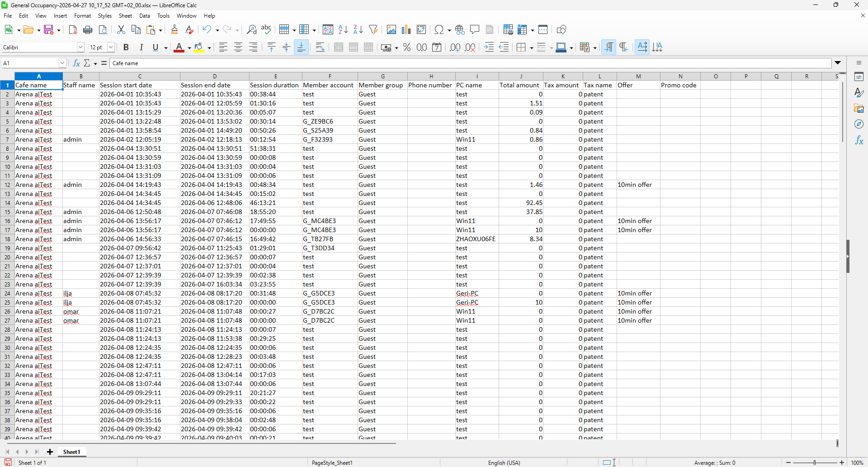Open Font Name dropdown list
868x467 pixels.
(80, 48)
